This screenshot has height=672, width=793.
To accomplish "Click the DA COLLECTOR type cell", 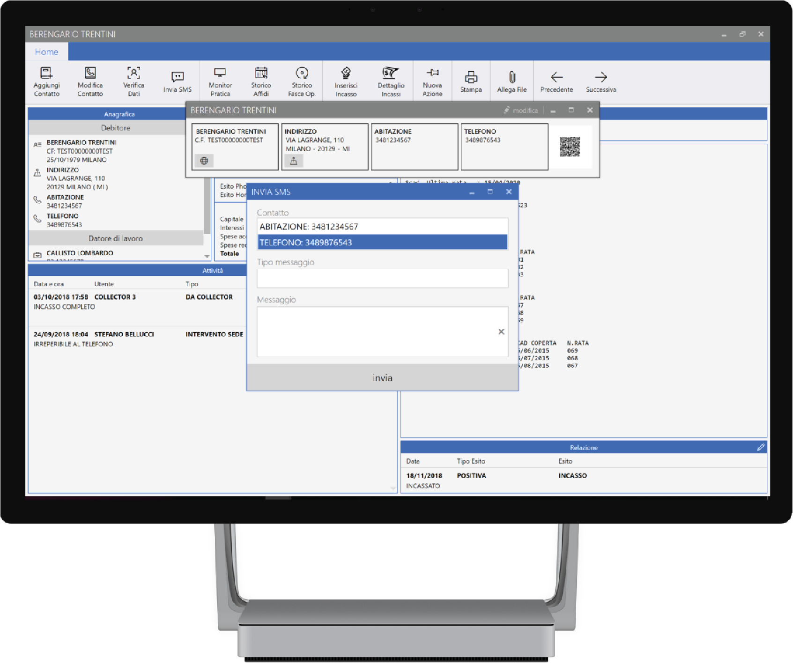I will [209, 297].
